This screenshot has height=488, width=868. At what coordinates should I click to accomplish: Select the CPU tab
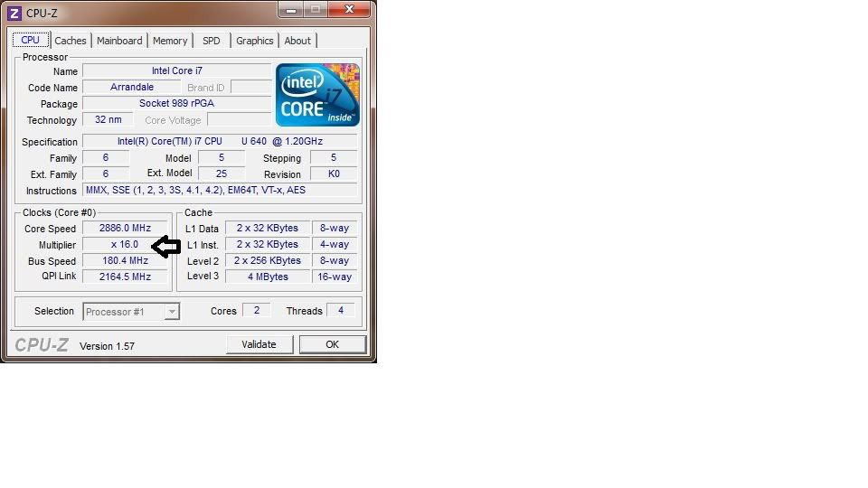click(31, 40)
